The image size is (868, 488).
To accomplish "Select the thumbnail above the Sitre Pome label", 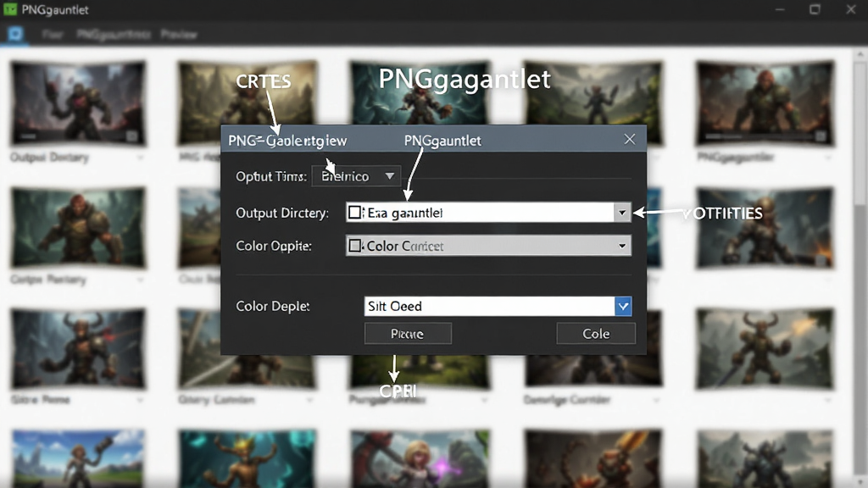I will (x=78, y=348).
